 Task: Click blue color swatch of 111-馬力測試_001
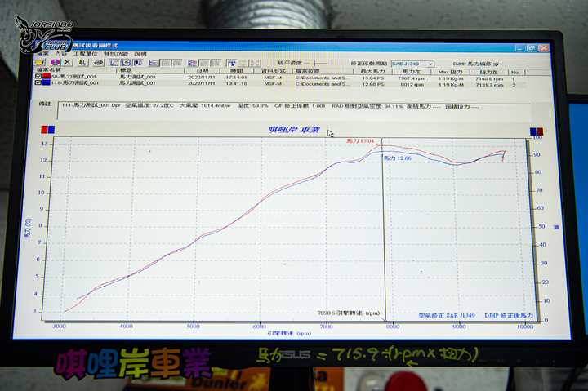pos(47,82)
